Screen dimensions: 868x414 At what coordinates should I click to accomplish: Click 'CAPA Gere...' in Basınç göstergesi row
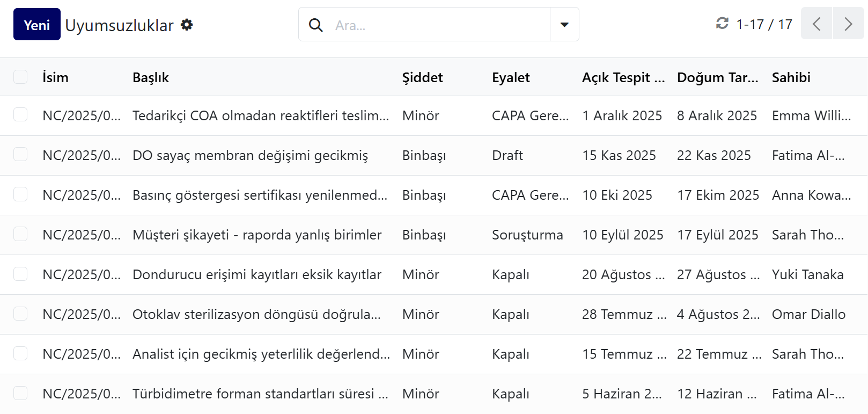click(x=530, y=195)
